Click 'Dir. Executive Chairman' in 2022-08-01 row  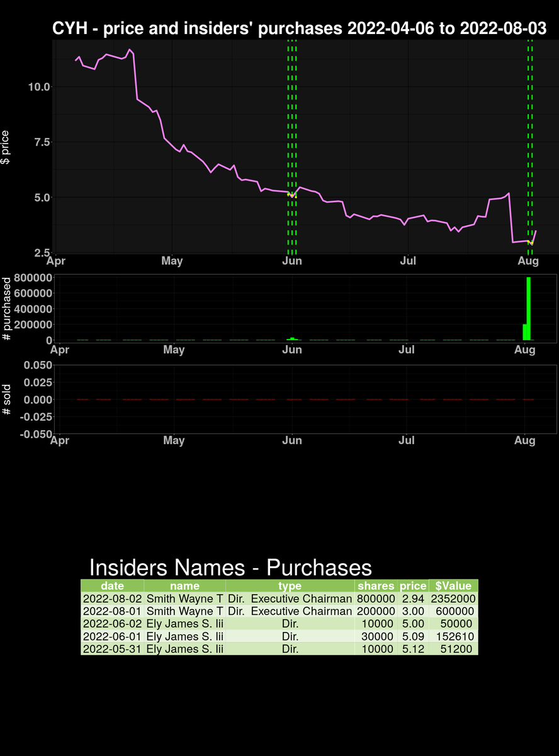(x=290, y=610)
